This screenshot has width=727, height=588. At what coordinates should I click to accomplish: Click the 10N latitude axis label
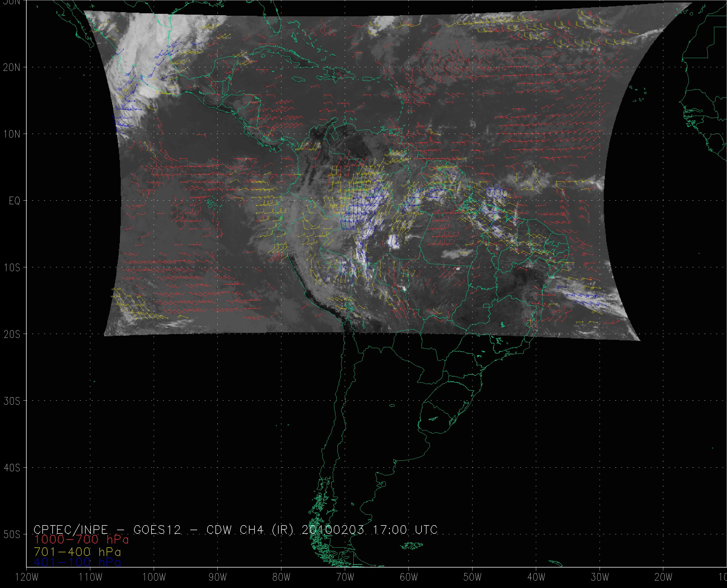click(x=12, y=134)
